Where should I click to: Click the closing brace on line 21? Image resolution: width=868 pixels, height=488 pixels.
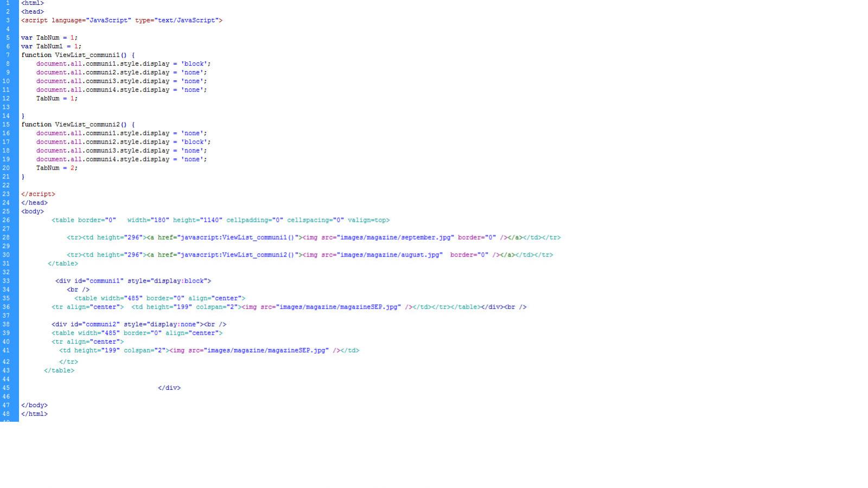click(23, 177)
